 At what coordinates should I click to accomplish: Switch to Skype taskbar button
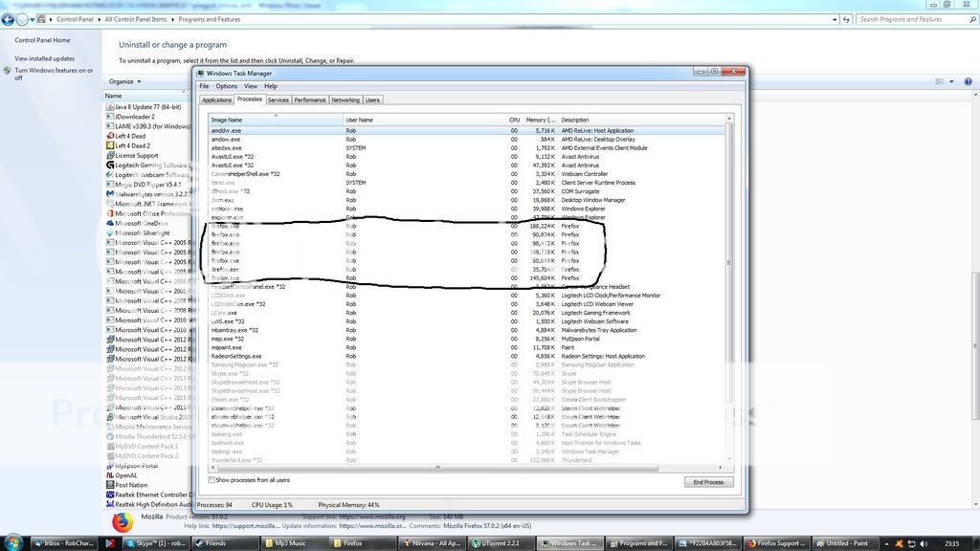[156, 543]
